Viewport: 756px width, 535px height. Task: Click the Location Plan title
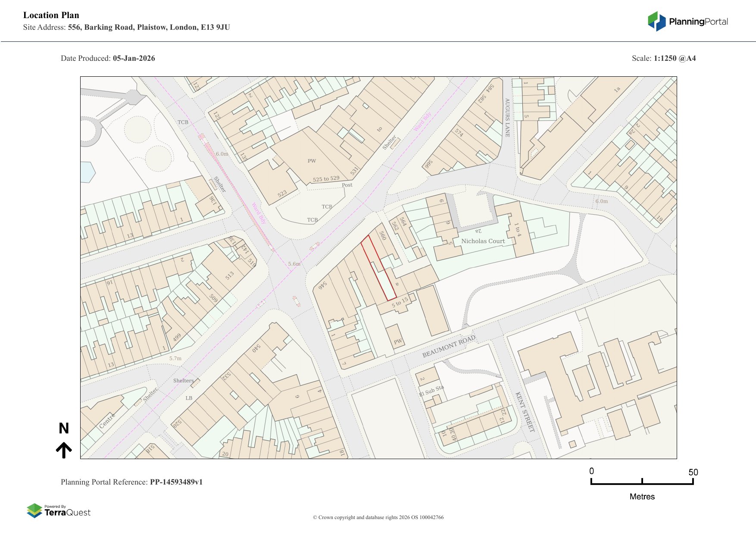[51, 15]
